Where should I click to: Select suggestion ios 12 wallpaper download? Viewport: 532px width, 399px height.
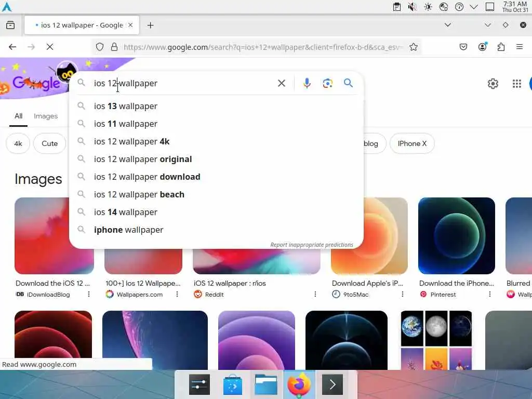pos(216,177)
